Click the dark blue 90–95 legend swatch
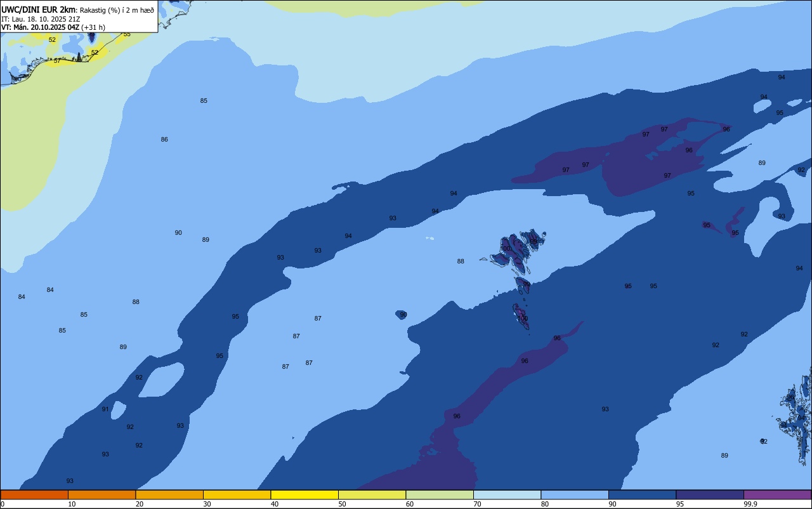812x509 pixels. pyautogui.click(x=642, y=494)
